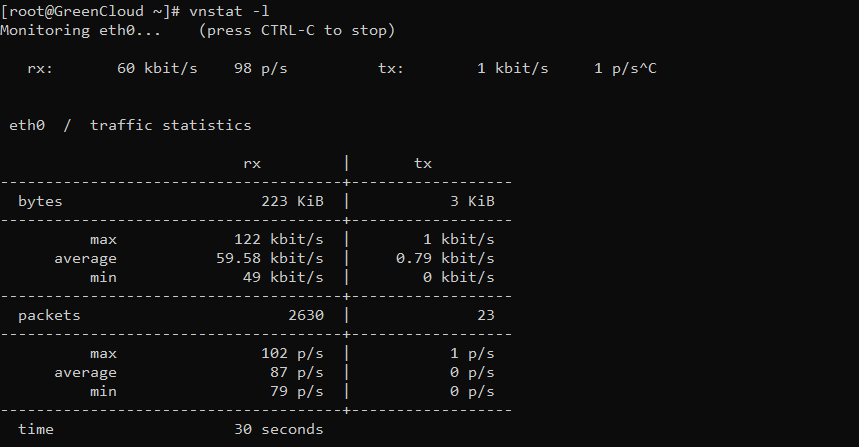The width and height of the screenshot is (859, 447).
Task: Click the live rx 60 kbit/s reading
Action: click(157, 68)
